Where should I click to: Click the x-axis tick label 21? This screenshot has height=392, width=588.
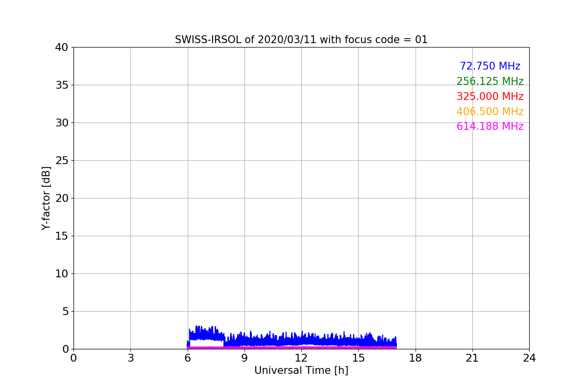coord(472,358)
